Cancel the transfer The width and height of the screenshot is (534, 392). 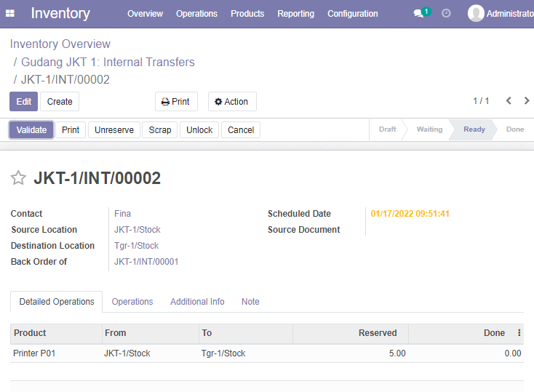(x=241, y=129)
